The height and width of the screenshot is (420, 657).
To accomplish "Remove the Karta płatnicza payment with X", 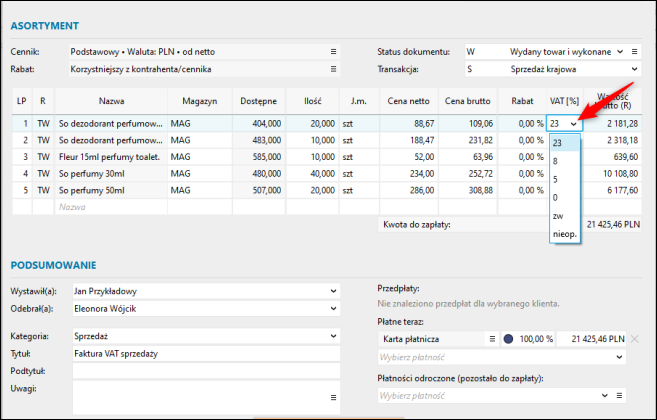I will click(x=634, y=339).
